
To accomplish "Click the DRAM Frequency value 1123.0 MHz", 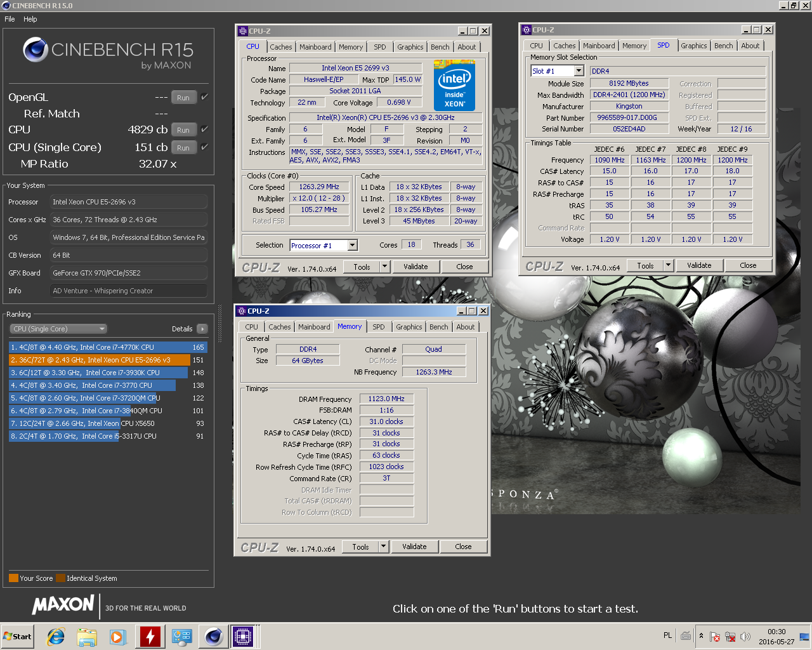I will pos(386,399).
